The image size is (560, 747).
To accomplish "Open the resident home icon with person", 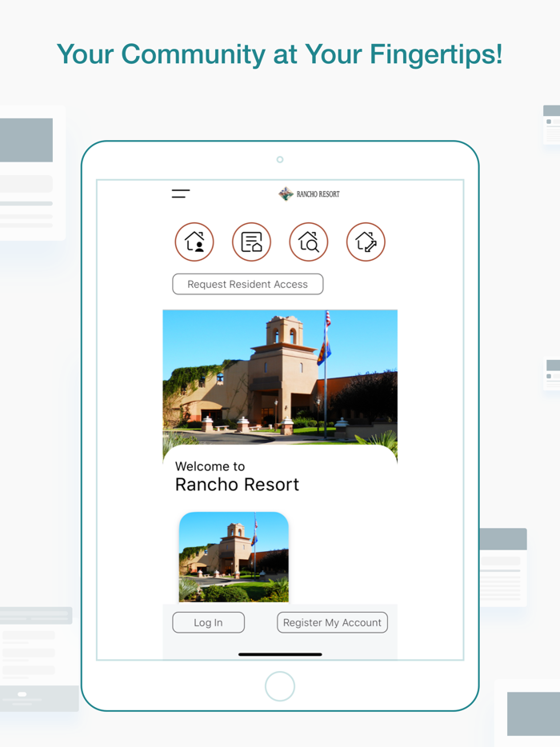I will pyautogui.click(x=194, y=242).
